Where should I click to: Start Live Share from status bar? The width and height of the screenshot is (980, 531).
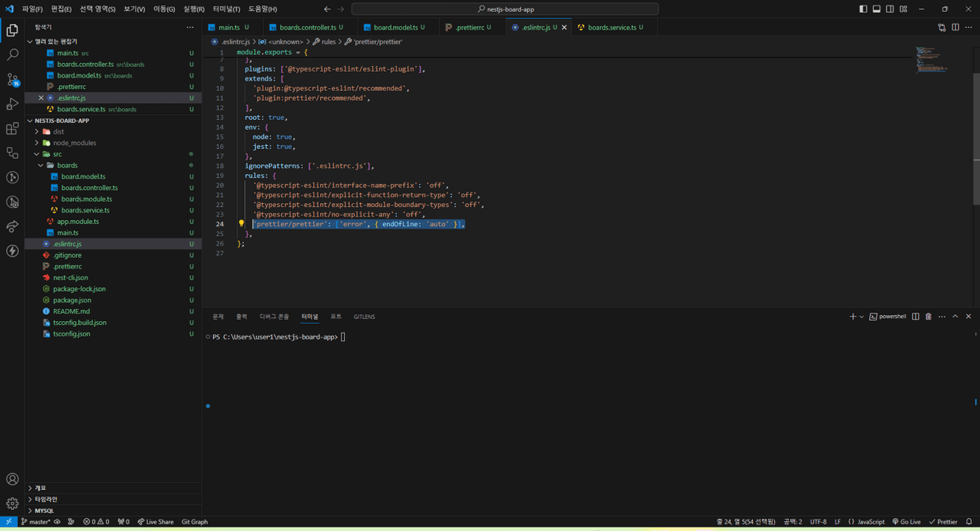[155, 522]
